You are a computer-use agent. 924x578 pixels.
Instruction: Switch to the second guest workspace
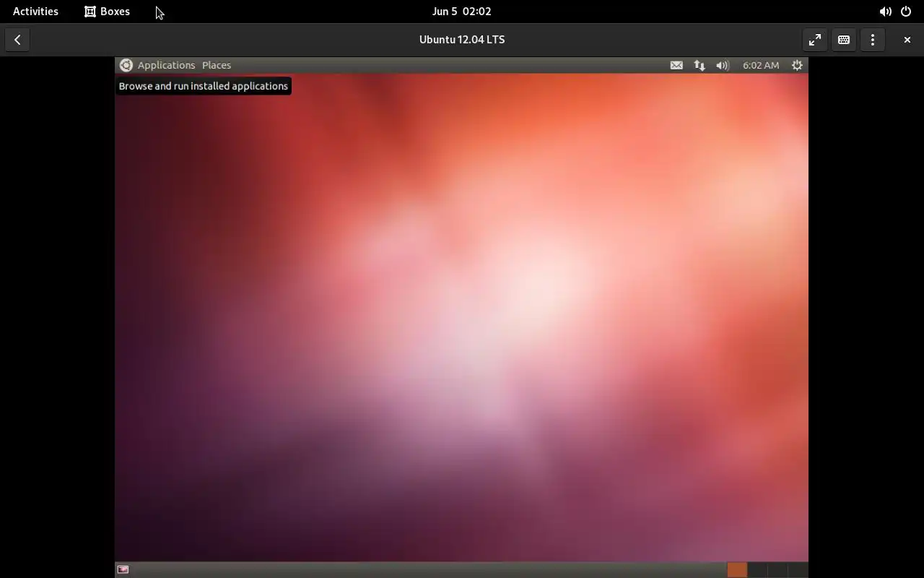tap(757, 569)
